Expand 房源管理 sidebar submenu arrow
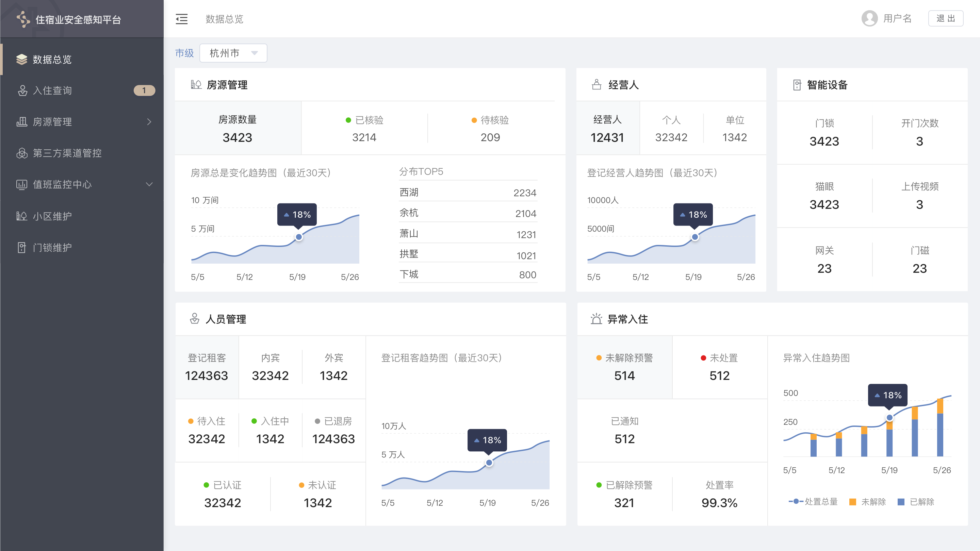 [x=149, y=122]
